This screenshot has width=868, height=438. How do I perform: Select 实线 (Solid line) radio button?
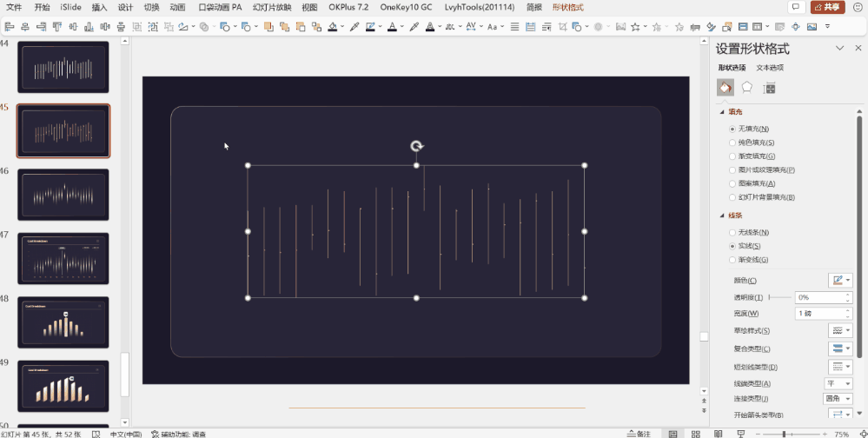click(732, 246)
